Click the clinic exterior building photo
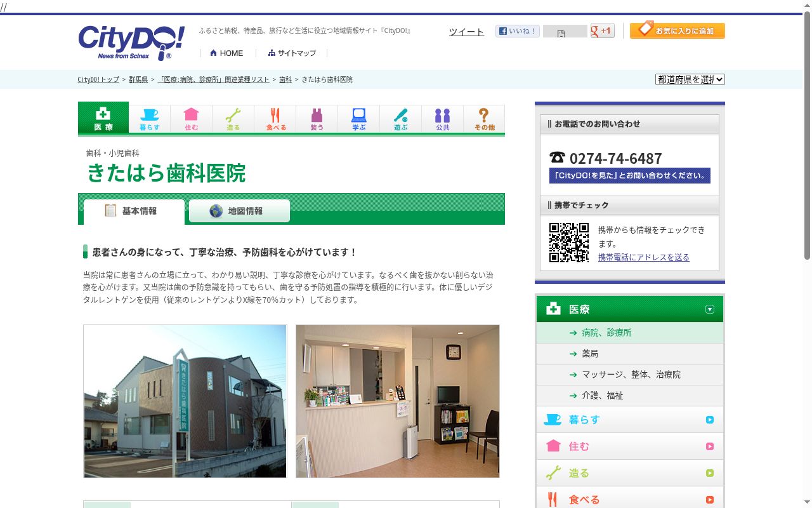The height and width of the screenshot is (508, 812). (x=185, y=401)
